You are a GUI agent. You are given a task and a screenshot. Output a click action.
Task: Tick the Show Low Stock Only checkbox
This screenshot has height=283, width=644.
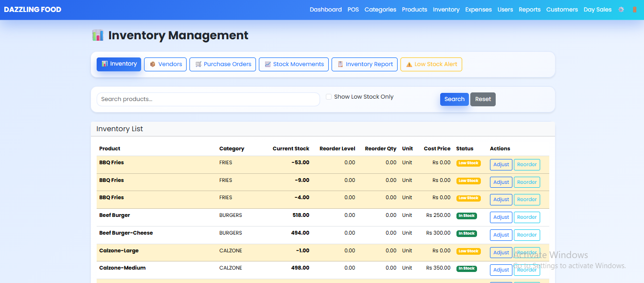tap(329, 97)
